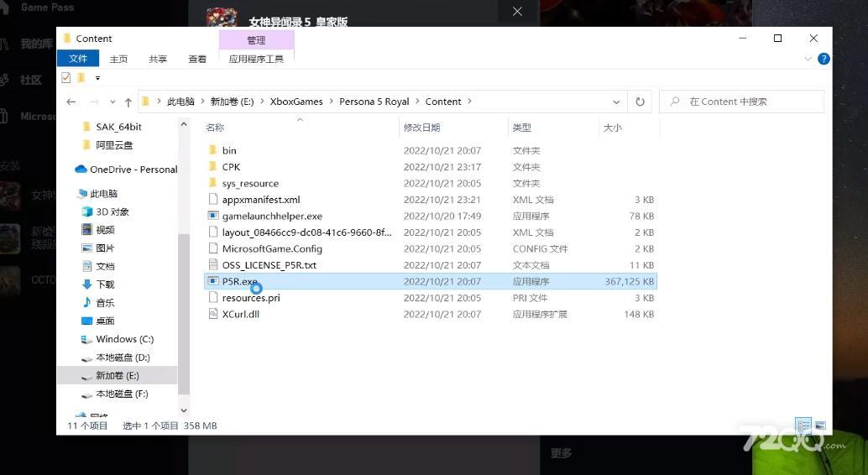
Task: Open the 共享 ribbon tab
Action: [158, 59]
